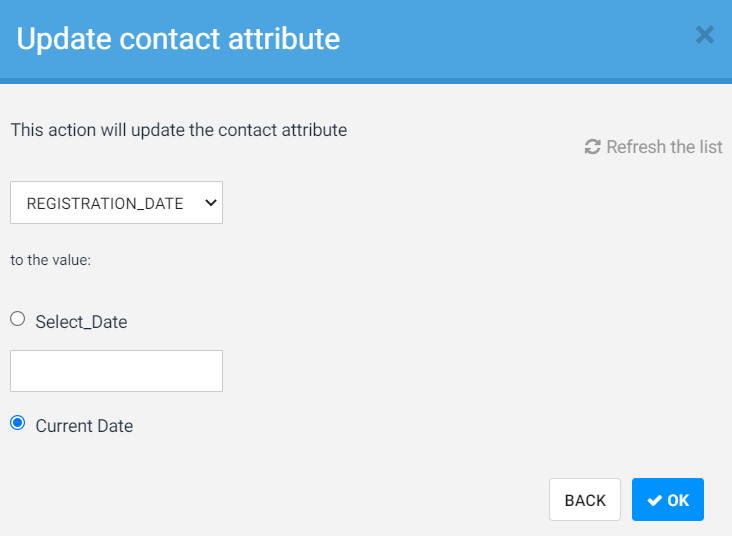Click the word "list" in the Refresh link

[711, 147]
